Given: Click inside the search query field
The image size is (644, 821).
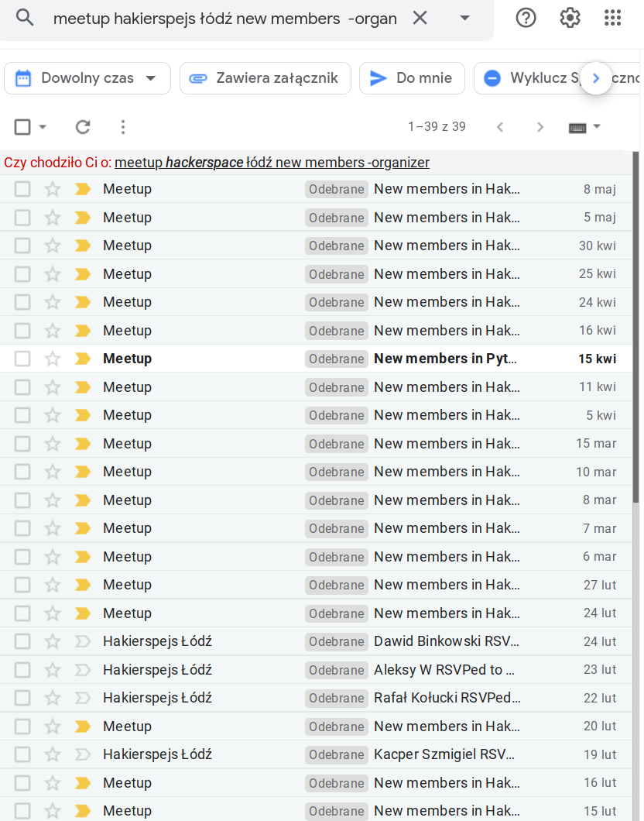Looking at the screenshot, I should (225, 19).
